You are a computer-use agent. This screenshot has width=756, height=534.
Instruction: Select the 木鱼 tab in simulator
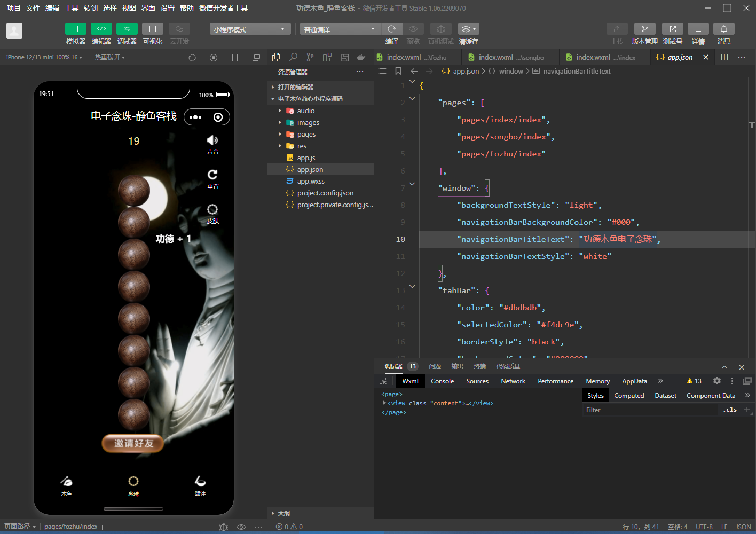pyautogui.click(x=67, y=485)
